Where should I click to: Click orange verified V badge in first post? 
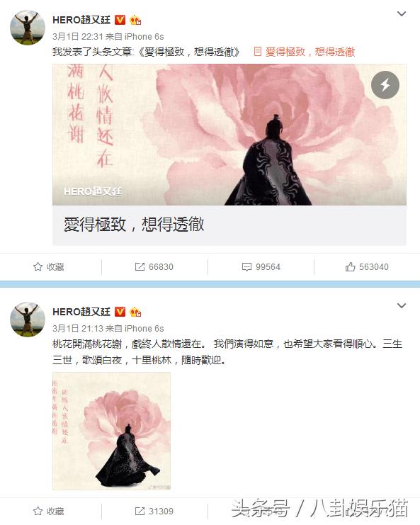click(x=120, y=20)
